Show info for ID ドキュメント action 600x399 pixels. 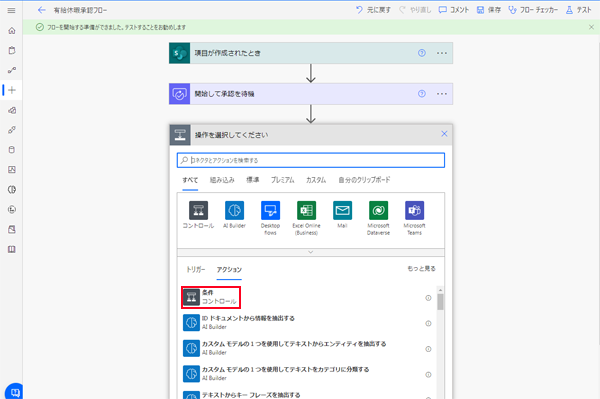coord(428,324)
